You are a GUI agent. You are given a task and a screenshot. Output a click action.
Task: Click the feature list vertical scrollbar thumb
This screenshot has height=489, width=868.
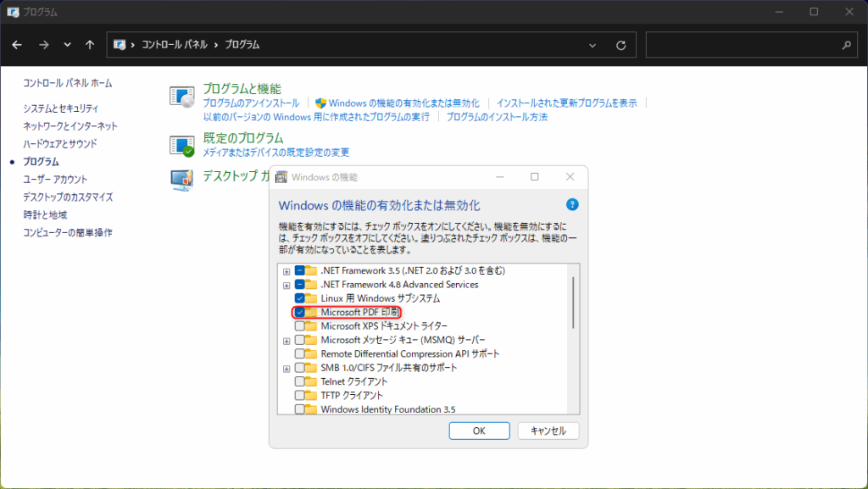573,302
